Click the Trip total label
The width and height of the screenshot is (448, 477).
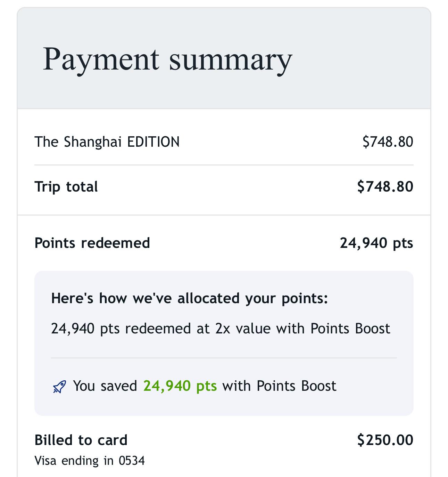point(66,187)
